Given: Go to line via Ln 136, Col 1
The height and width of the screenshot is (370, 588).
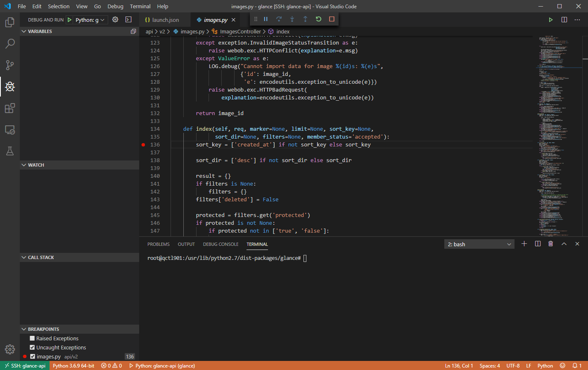Looking at the screenshot, I should (x=459, y=365).
